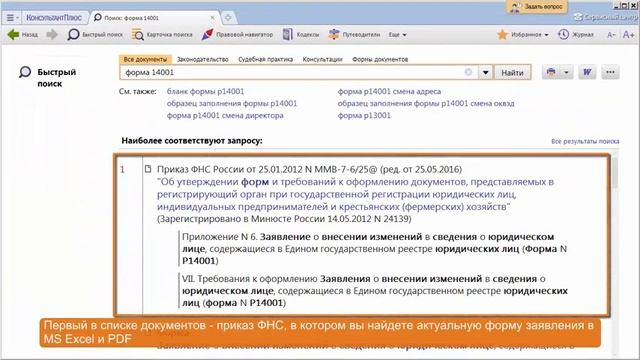Expand search history dropdown arrow
Screen dimensions: 640x360
(x=485, y=73)
